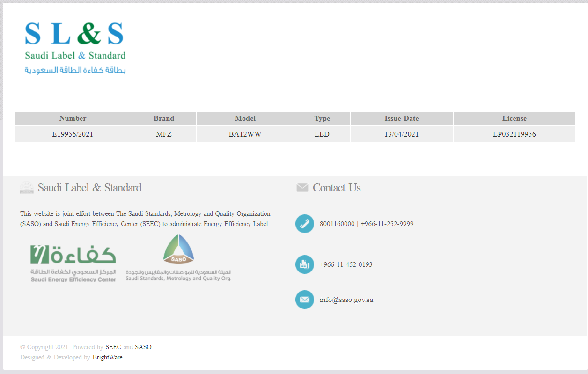588x374 pixels.
Task: Select the E19956/2021 number cell
Action: point(73,134)
